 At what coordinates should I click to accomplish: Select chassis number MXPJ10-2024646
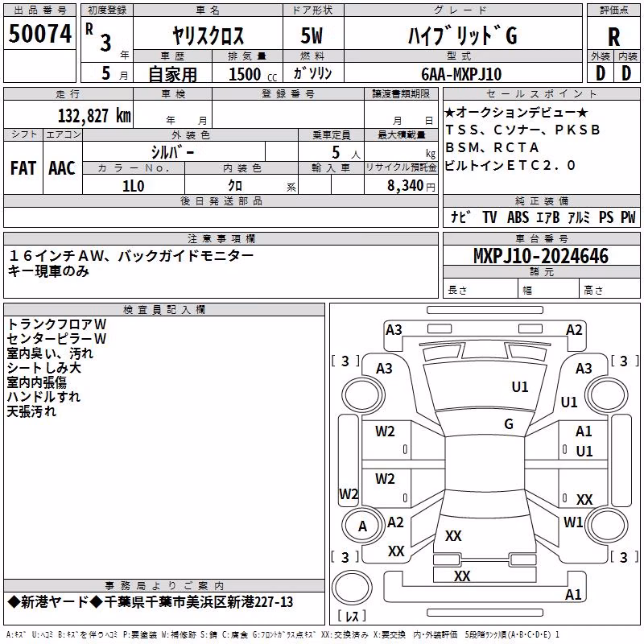click(x=541, y=256)
